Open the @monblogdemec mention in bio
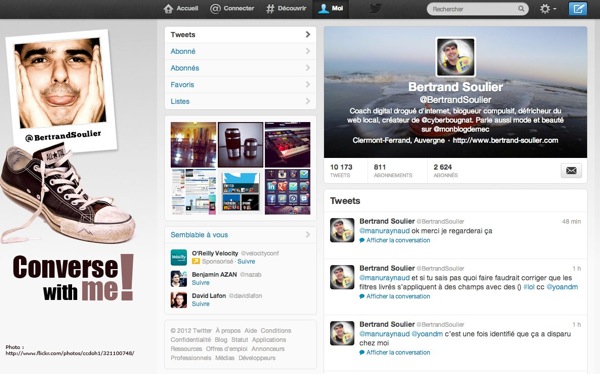This screenshot has width=600, height=374. point(461,129)
